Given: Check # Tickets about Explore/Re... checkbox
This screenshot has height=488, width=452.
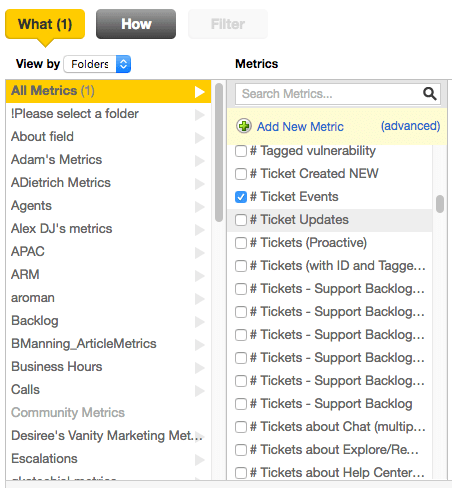Looking at the screenshot, I should click(241, 450).
